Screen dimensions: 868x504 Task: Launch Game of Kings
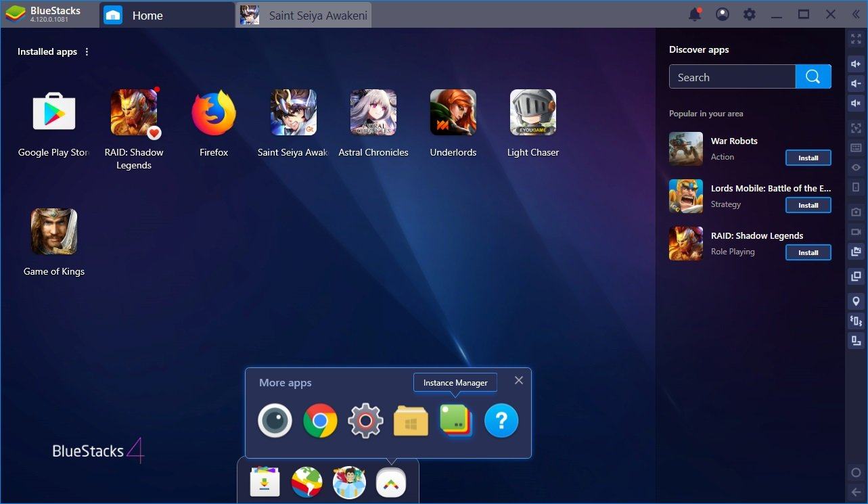(x=54, y=231)
